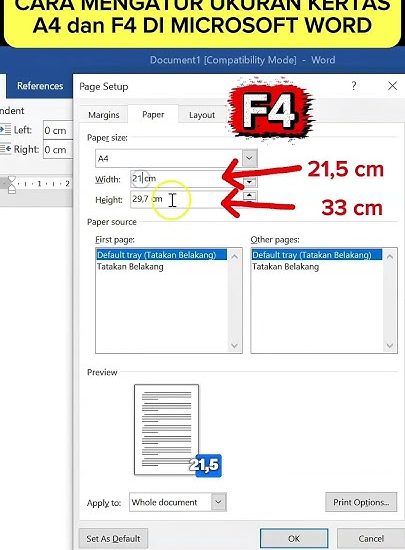The height and width of the screenshot is (550, 405).
Task: Expand the A4 paper size dropdown
Action: 249,158
